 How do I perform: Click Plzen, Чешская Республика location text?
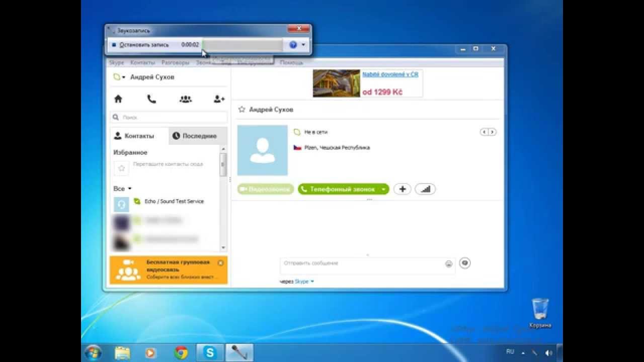337,147
